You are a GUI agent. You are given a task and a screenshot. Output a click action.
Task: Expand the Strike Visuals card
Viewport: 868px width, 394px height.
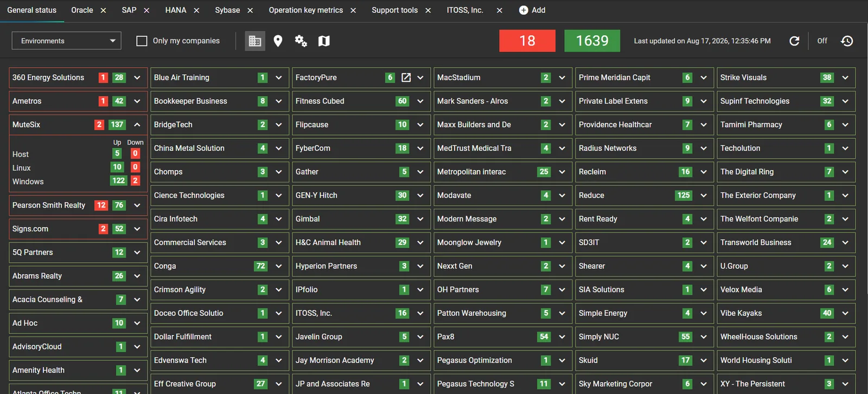[845, 77]
